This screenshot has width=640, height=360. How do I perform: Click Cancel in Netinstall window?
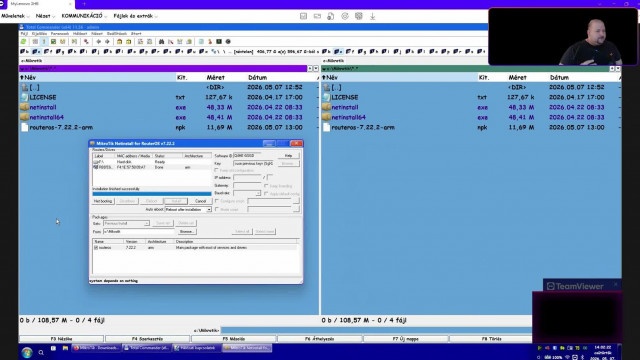pyautogui.click(x=200, y=201)
